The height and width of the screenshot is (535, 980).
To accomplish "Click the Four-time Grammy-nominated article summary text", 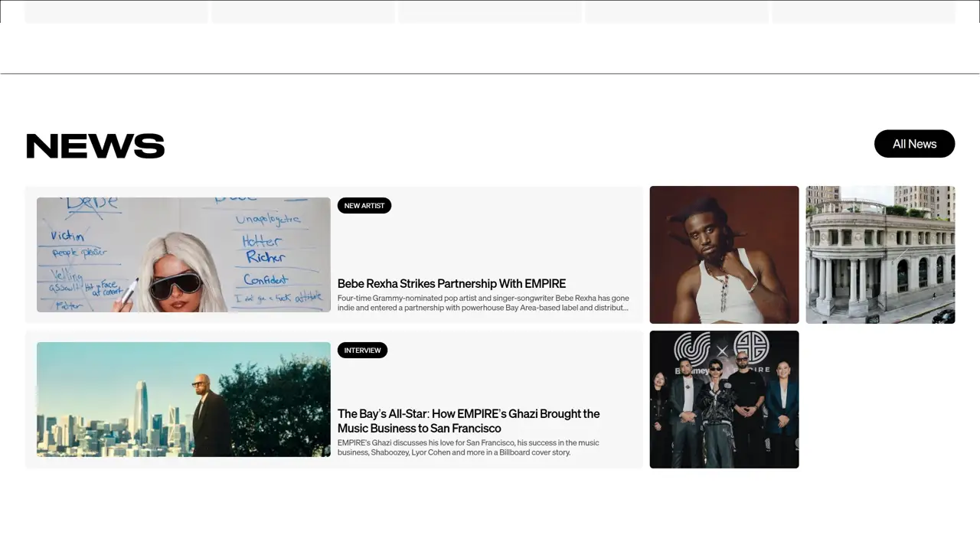I will click(483, 303).
